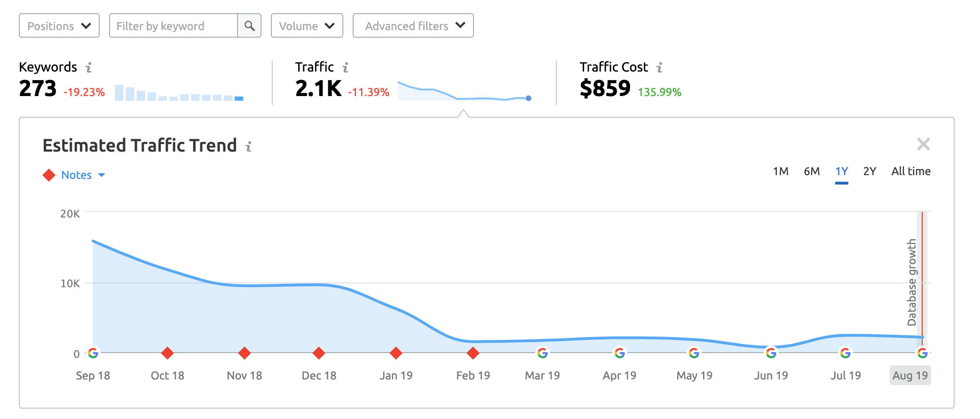Click the keyword search magnifier icon
Screen dimensions: 980x419
point(249,26)
